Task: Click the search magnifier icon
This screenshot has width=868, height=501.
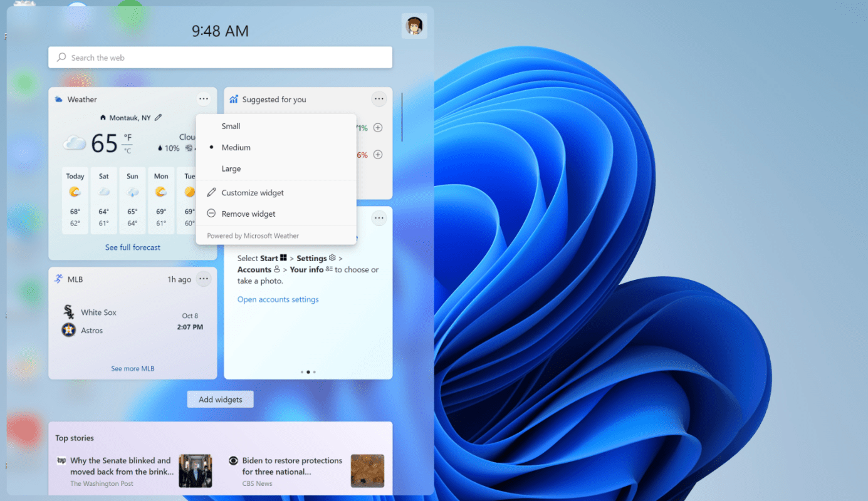Action: click(61, 57)
